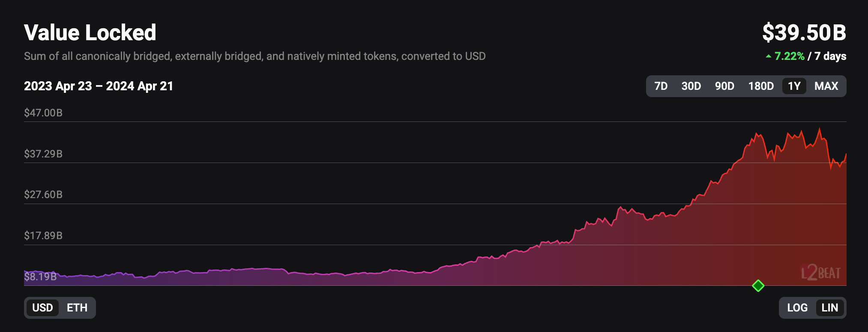The image size is (868, 332).
Task: Click the Value Locked heading
Action: tap(90, 33)
